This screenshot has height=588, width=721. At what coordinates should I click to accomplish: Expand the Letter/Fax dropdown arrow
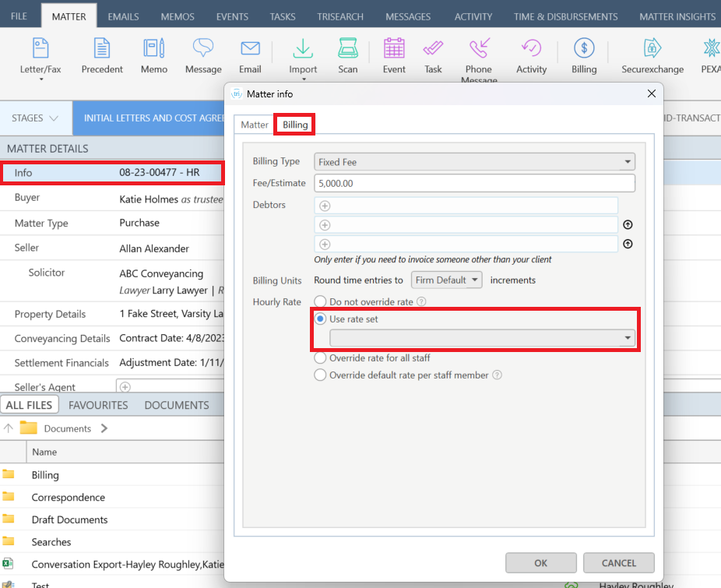[x=41, y=79]
